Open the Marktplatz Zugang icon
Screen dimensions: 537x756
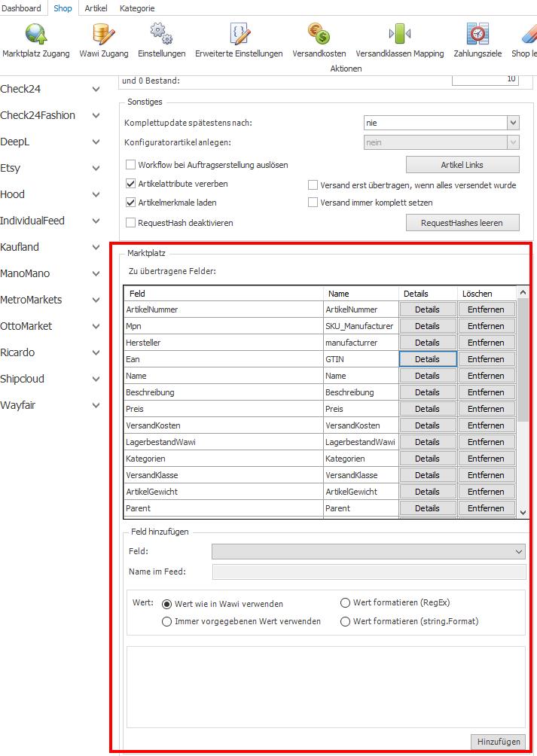pos(35,34)
